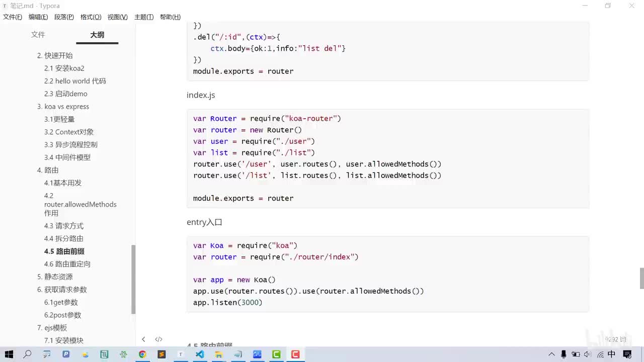Click the microphone tray icon
644x362 pixels.
(x=563, y=354)
